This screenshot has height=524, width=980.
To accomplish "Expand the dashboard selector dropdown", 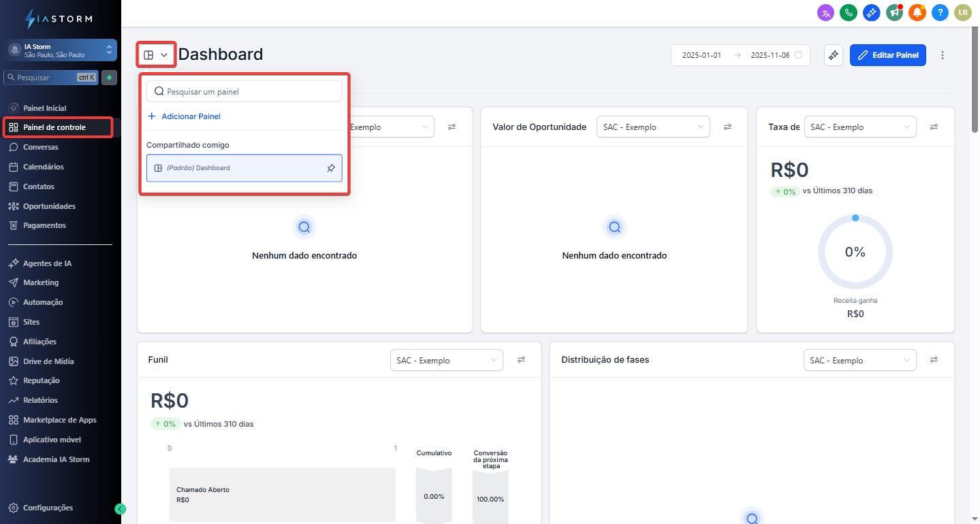I will 156,55.
